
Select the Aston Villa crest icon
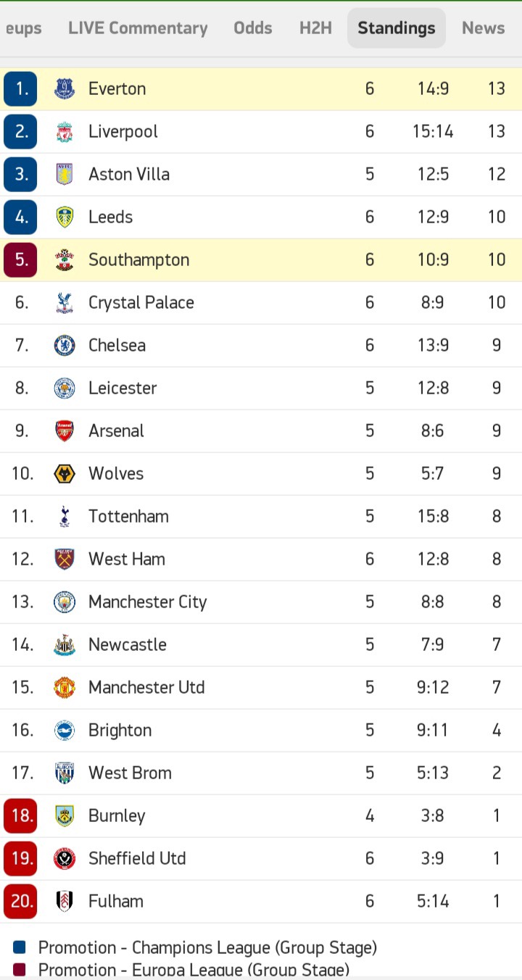65,175
